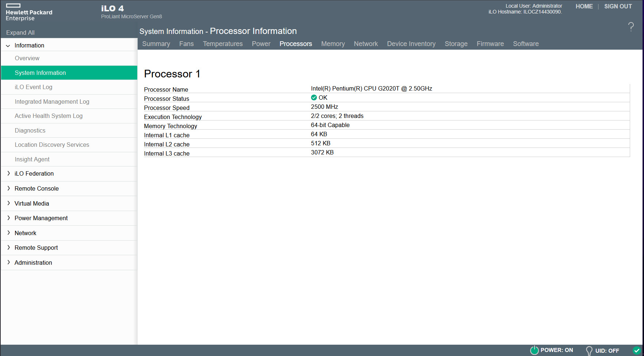Click the help question mark icon
The width and height of the screenshot is (644, 356).
click(631, 26)
